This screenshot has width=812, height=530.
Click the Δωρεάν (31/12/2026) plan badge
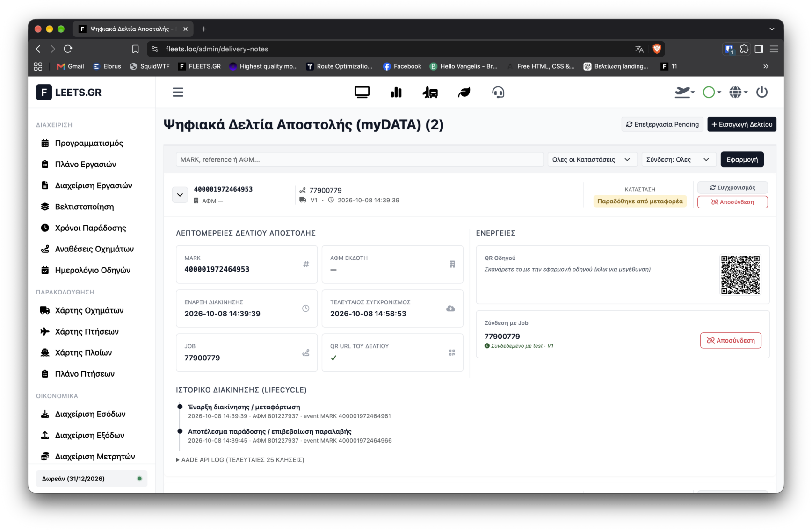[x=92, y=479]
